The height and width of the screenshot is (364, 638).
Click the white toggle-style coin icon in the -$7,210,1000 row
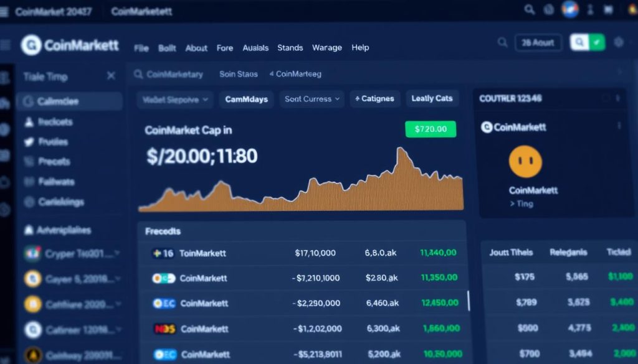(x=164, y=278)
